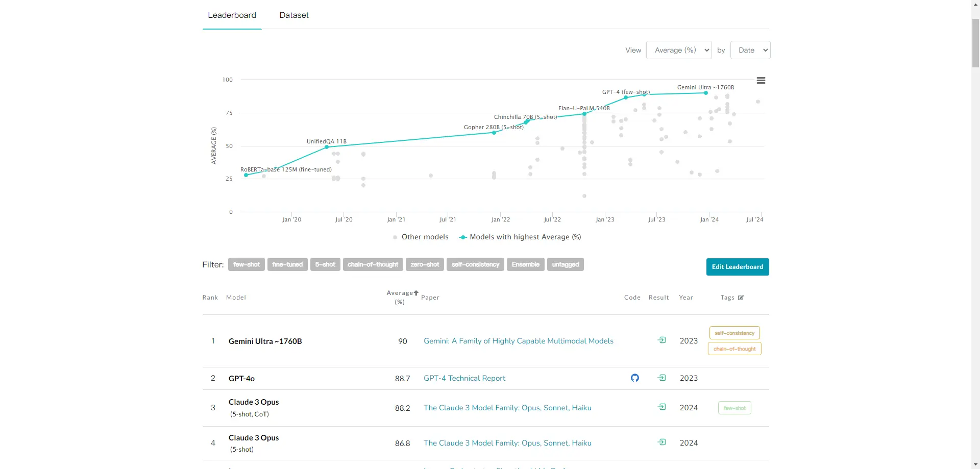Image resolution: width=980 pixels, height=469 pixels.
Task: Toggle the Ensemble filter
Action: pyautogui.click(x=526, y=264)
